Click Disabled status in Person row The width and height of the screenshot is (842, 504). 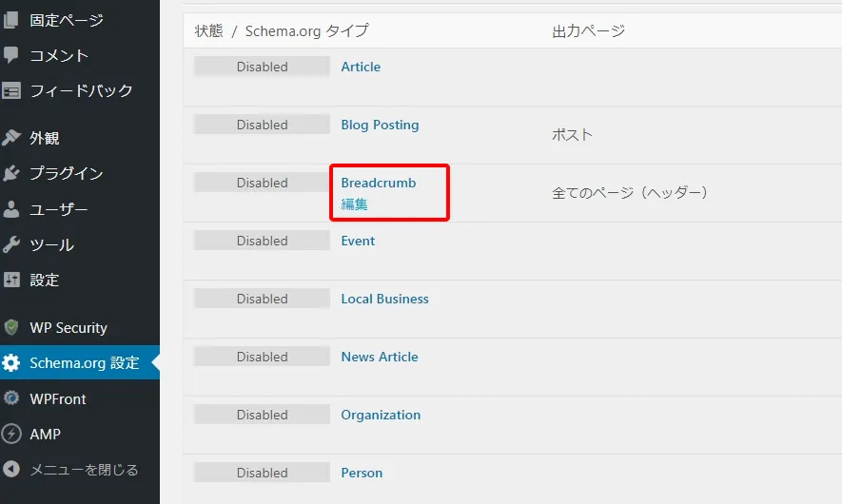tap(262, 473)
